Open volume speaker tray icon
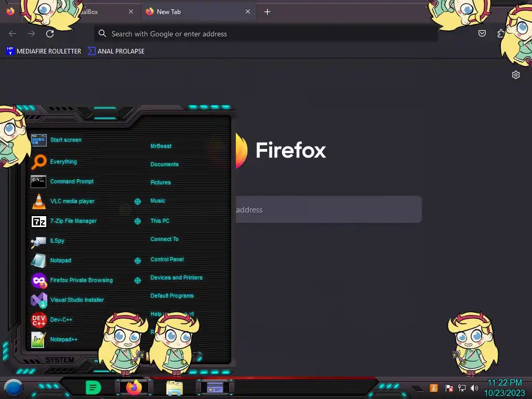532x399 pixels. 474,388
